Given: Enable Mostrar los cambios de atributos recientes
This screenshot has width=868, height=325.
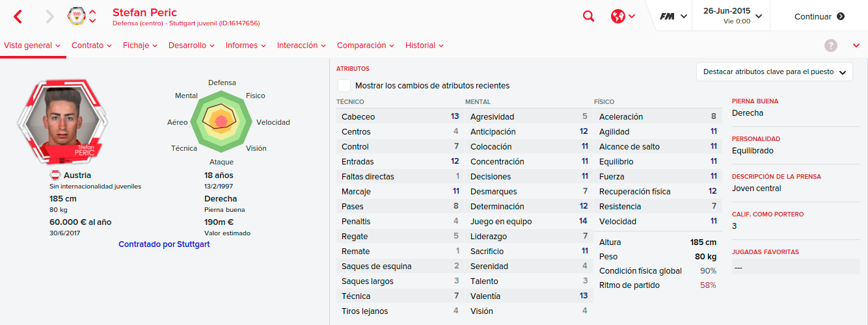Looking at the screenshot, I should pos(344,86).
